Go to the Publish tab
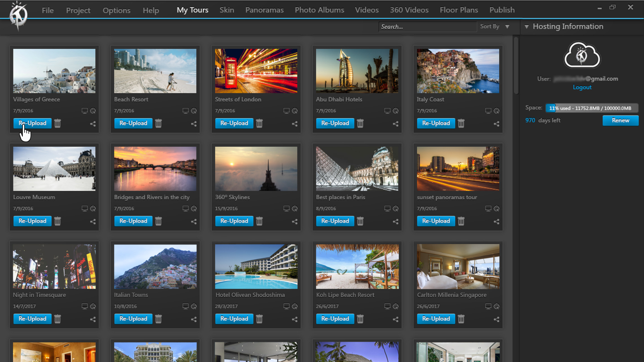 [x=502, y=10]
